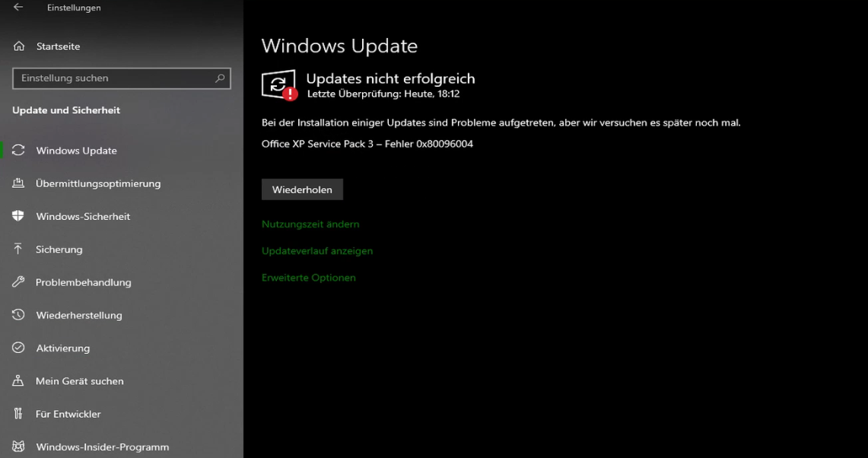Click the Aktivierung checkmark circle icon
Screen dimensions: 868x458
point(18,347)
